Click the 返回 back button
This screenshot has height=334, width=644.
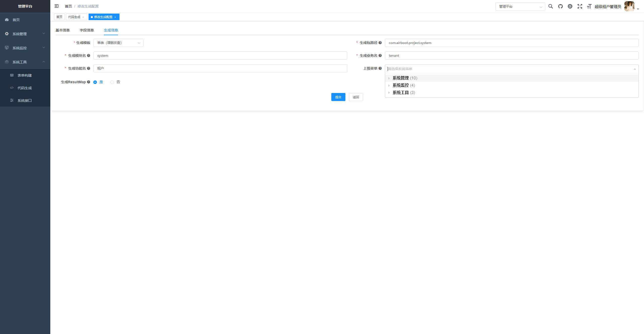point(356,97)
